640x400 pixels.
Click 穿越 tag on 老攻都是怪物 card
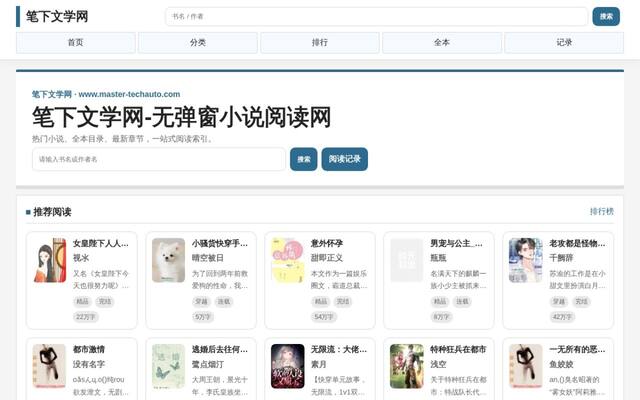pos(559,302)
